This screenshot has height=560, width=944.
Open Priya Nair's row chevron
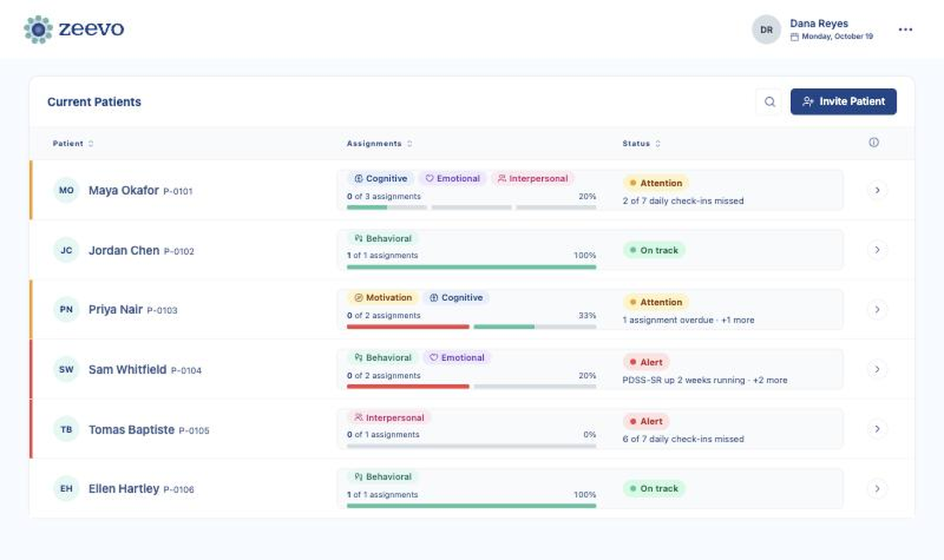[877, 309]
